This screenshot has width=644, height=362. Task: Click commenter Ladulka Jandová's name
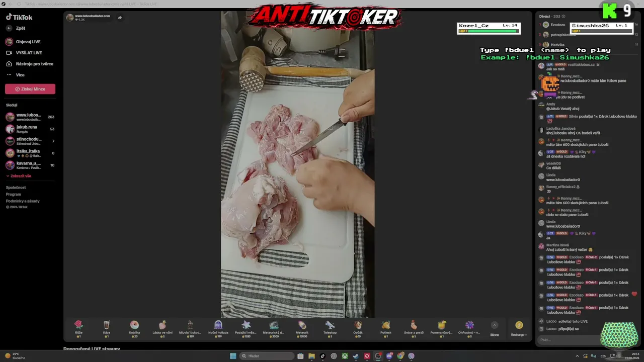[x=560, y=129]
